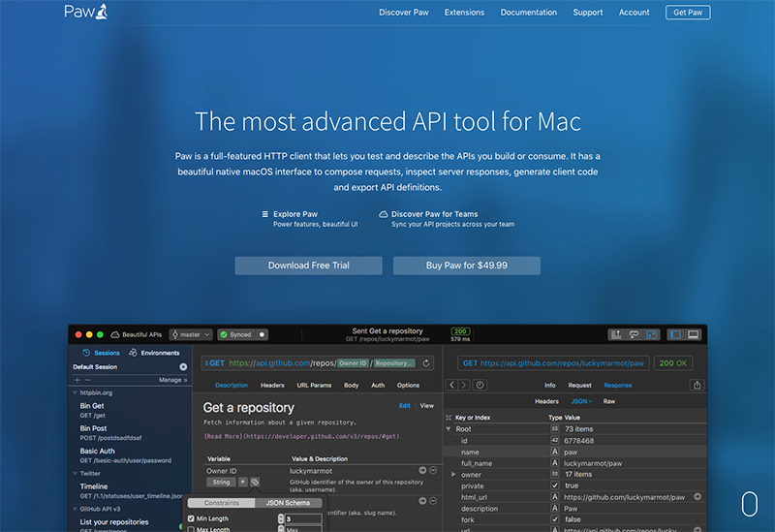This screenshot has width=775, height=532.
Task: Open the JSON format dropdown
Action: 582,401
